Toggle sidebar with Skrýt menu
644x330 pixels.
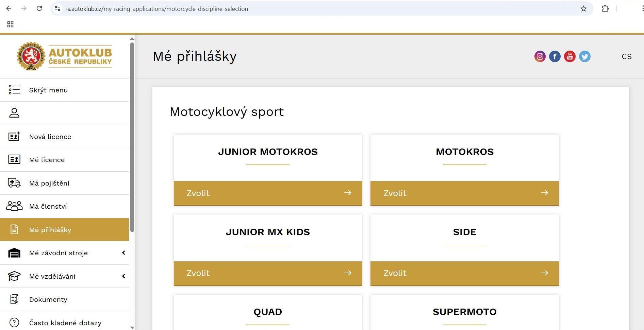tap(48, 90)
